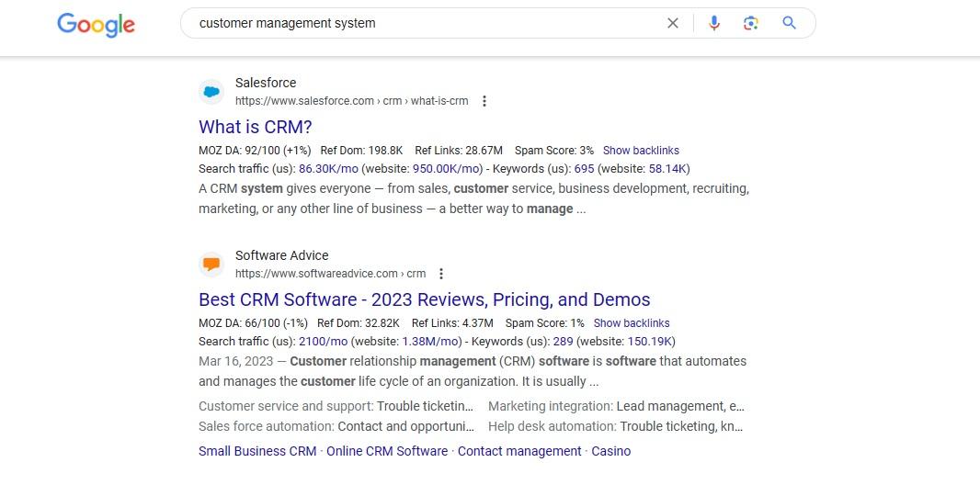This screenshot has height=485, width=980.
Task: Open Casino sitelink
Action: click(611, 451)
